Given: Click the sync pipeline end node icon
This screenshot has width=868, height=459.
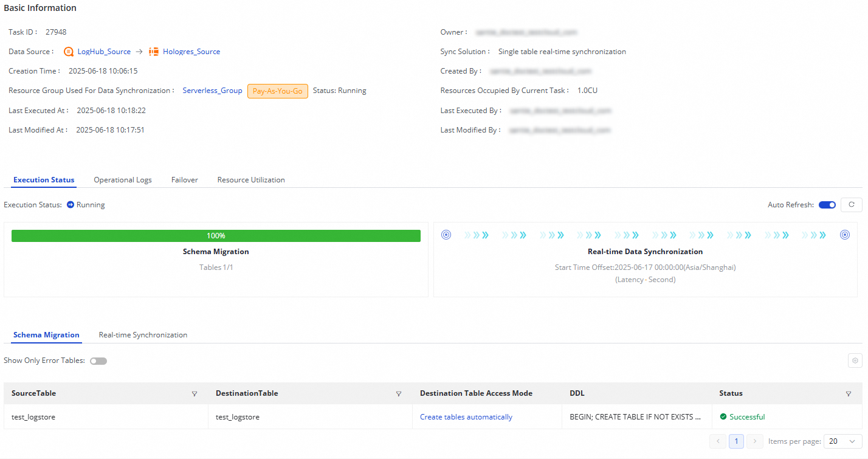Looking at the screenshot, I should pos(845,235).
